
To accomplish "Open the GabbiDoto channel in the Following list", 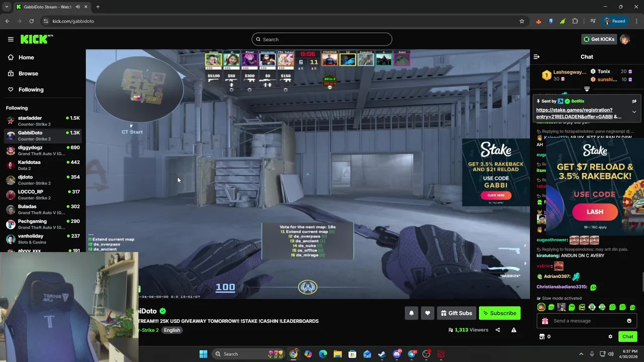I will [43, 135].
